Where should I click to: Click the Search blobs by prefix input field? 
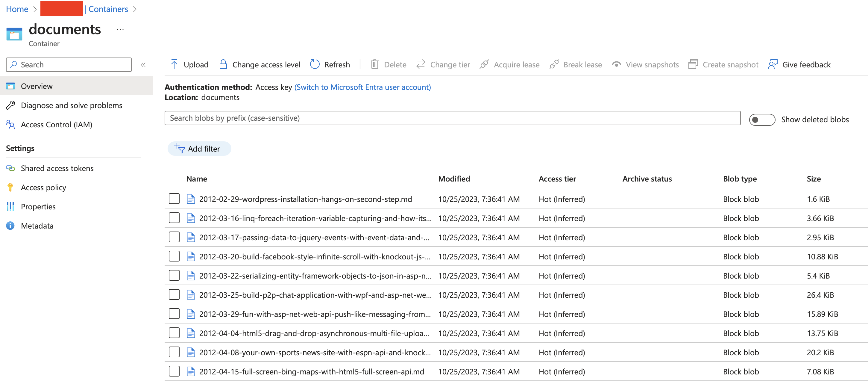452,117
